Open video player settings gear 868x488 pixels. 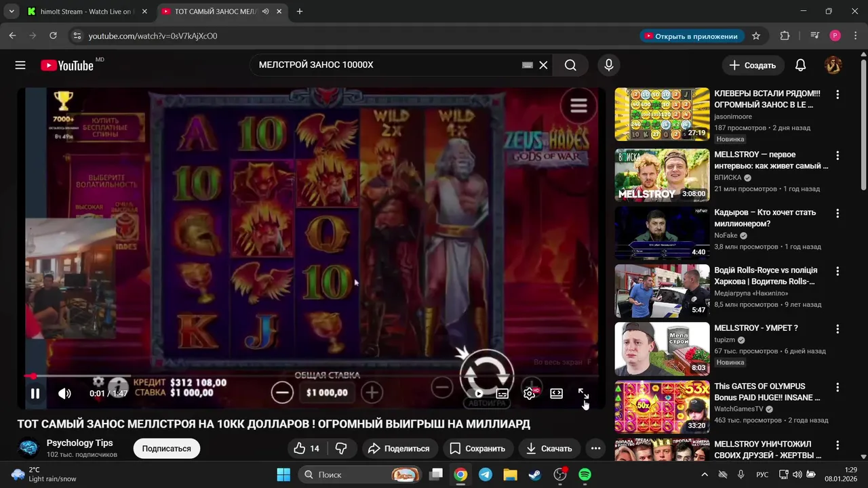click(530, 393)
